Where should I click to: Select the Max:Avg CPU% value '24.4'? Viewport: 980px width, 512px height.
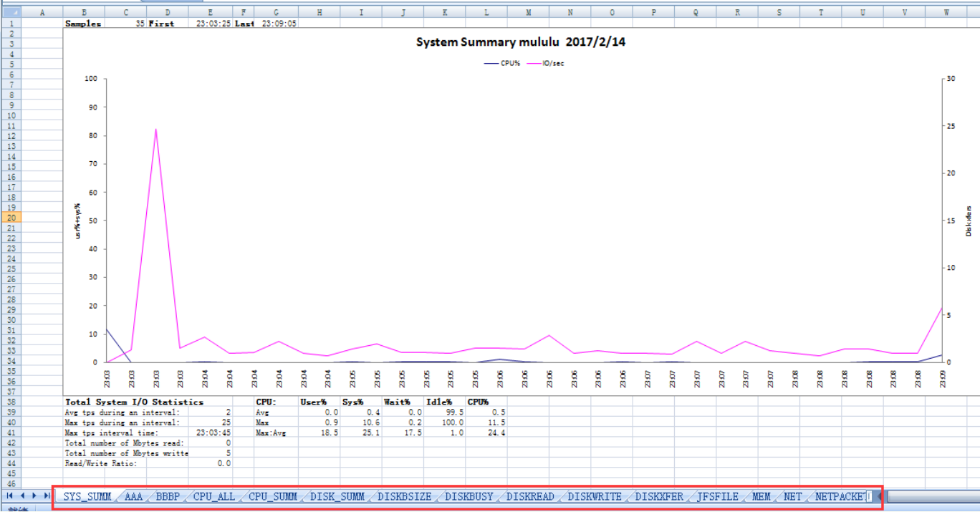pos(486,433)
